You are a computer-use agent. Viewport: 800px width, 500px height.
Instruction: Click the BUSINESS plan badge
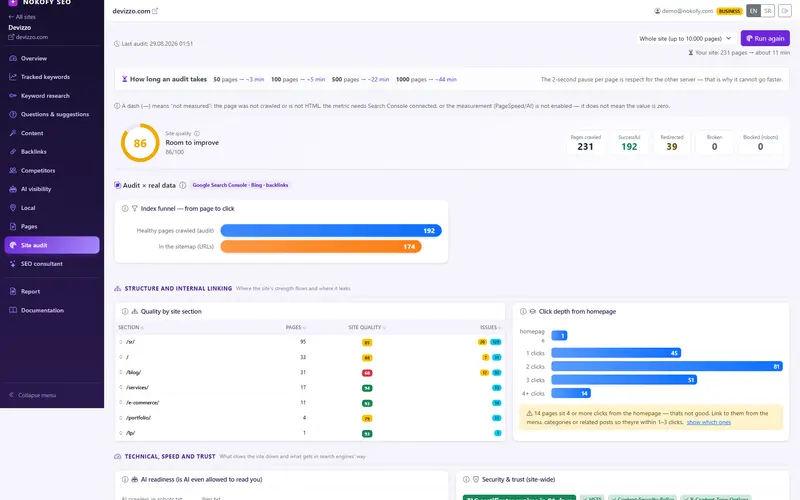[729, 11]
